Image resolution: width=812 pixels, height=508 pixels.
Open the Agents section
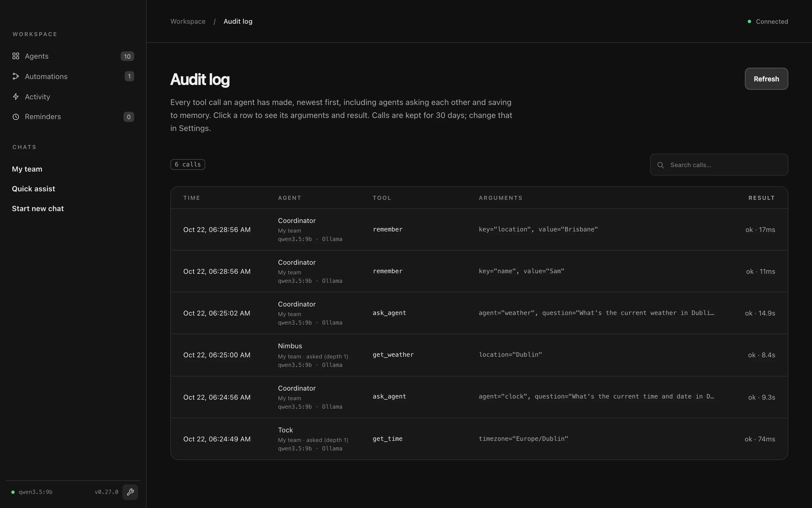pyautogui.click(x=73, y=56)
